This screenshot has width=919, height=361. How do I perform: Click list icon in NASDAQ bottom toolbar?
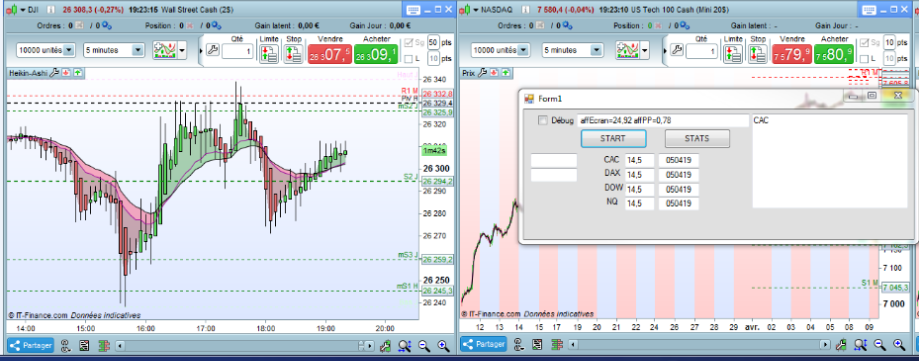pos(538,345)
